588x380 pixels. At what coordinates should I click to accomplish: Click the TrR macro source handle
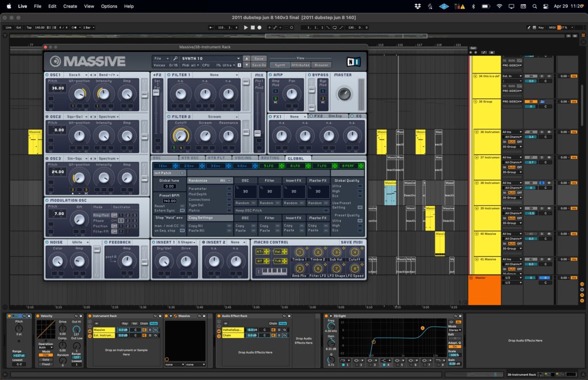tap(285, 261)
